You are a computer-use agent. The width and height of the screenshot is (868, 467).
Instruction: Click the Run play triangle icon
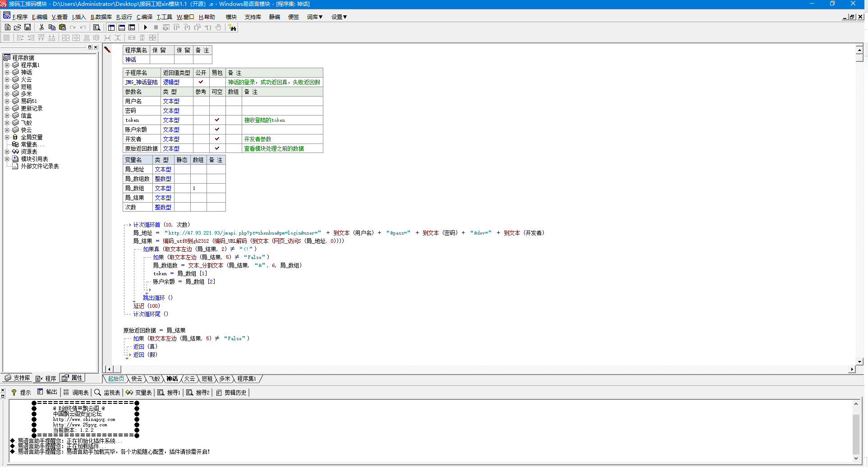pos(145,27)
